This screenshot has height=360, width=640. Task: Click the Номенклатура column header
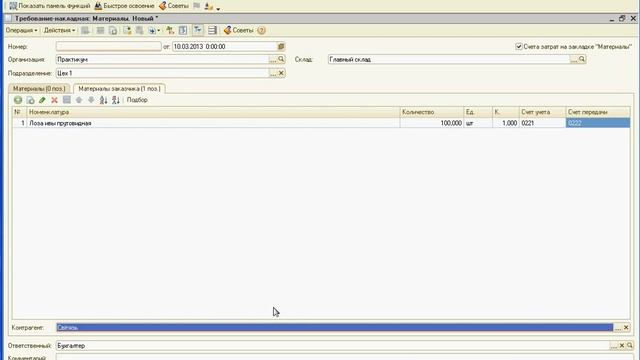coord(213,112)
